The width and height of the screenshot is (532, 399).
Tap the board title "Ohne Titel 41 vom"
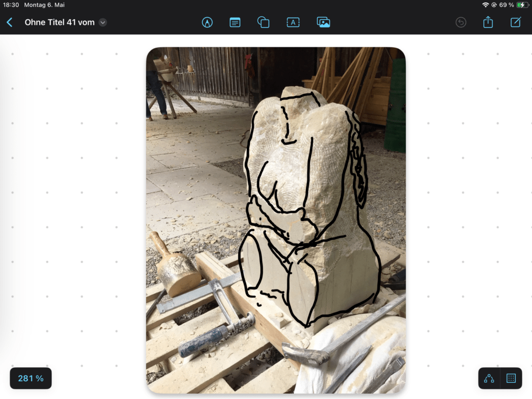(x=59, y=22)
